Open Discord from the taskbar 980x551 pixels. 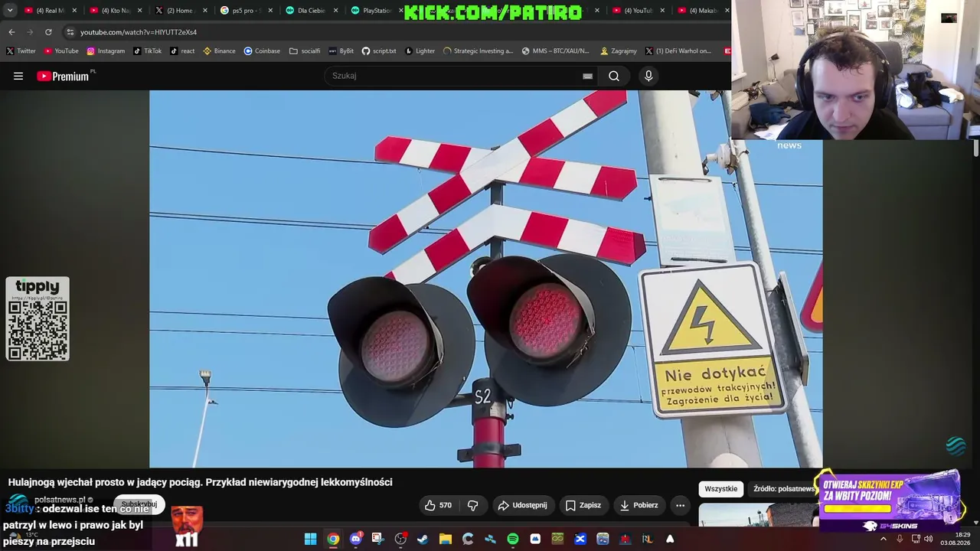click(355, 540)
